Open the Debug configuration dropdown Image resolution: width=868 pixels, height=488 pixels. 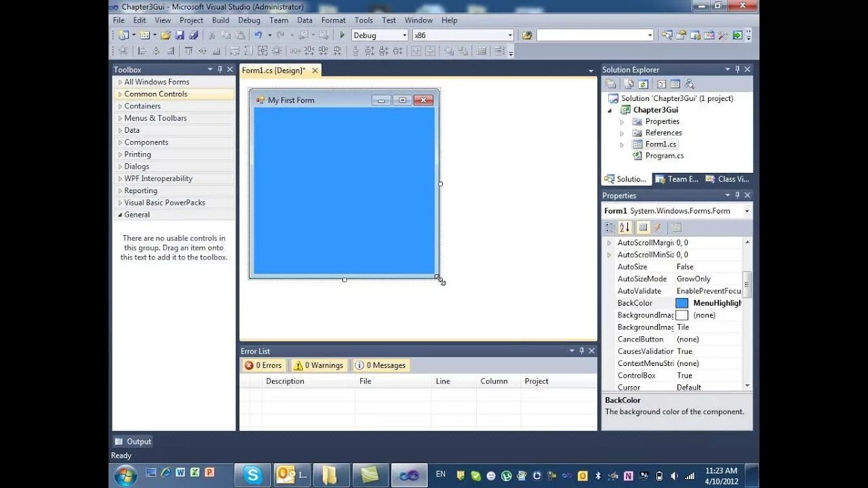pyautogui.click(x=405, y=35)
